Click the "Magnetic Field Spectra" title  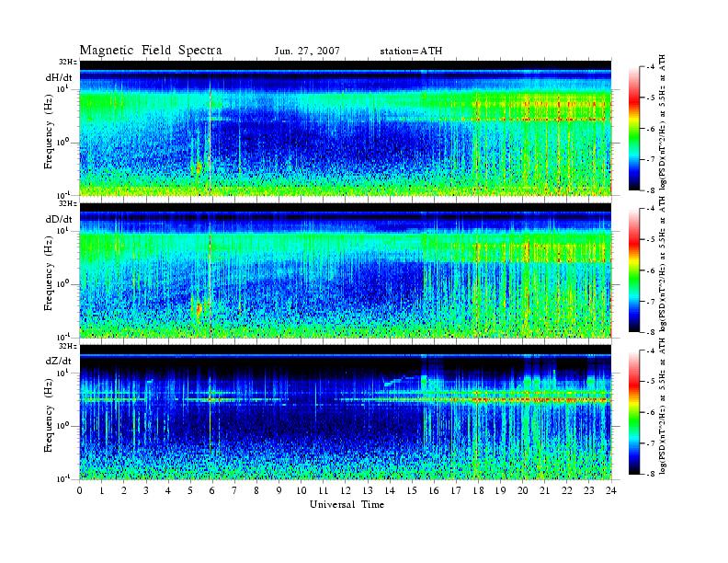point(151,51)
